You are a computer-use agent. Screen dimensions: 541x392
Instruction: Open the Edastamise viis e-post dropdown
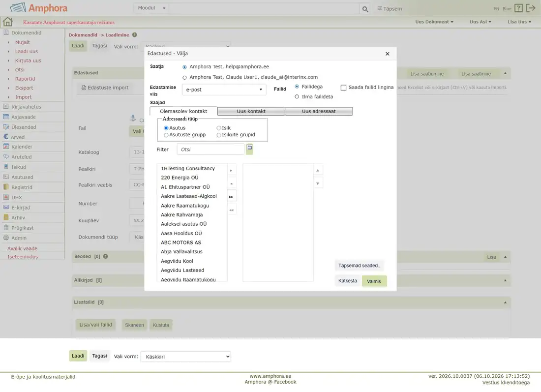(x=224, y=90)
